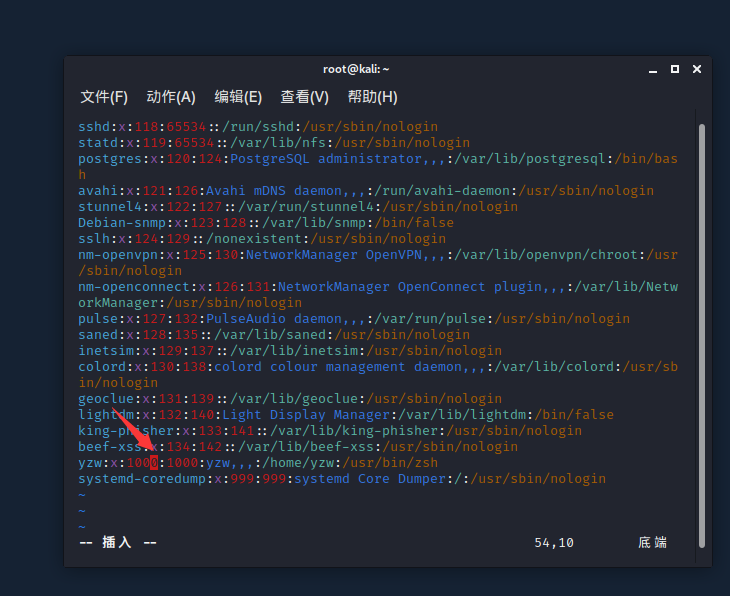This screenshot has height=596, width=730.
Task: Click the highlighted cursor in yzw line
Action: [x=154, y=463]
